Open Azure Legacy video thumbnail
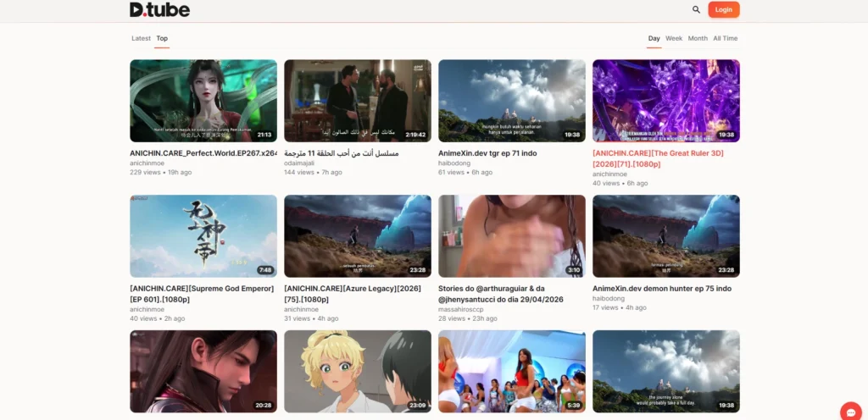This screenshot has width=868, height=420. [358, 236]
